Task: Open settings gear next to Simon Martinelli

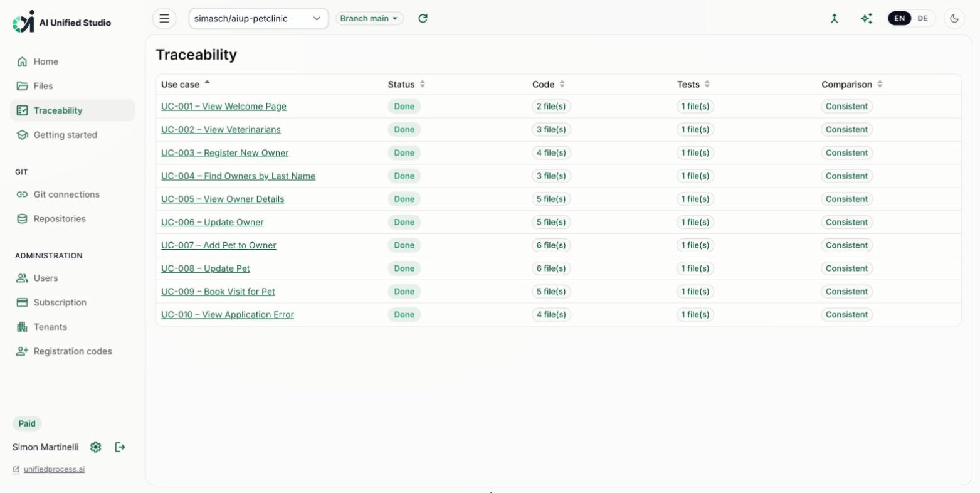Action: coord(95,447)
